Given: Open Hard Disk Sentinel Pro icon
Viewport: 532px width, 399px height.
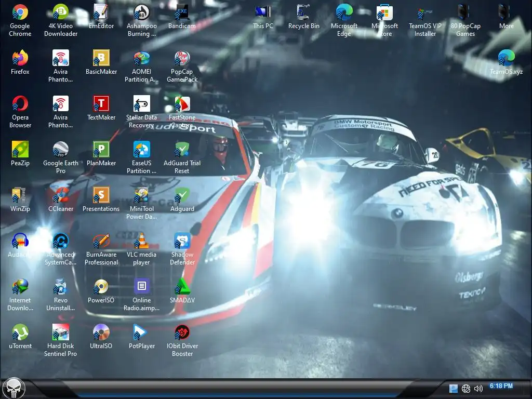Looking at the screenshot, I should pos(60,332).
